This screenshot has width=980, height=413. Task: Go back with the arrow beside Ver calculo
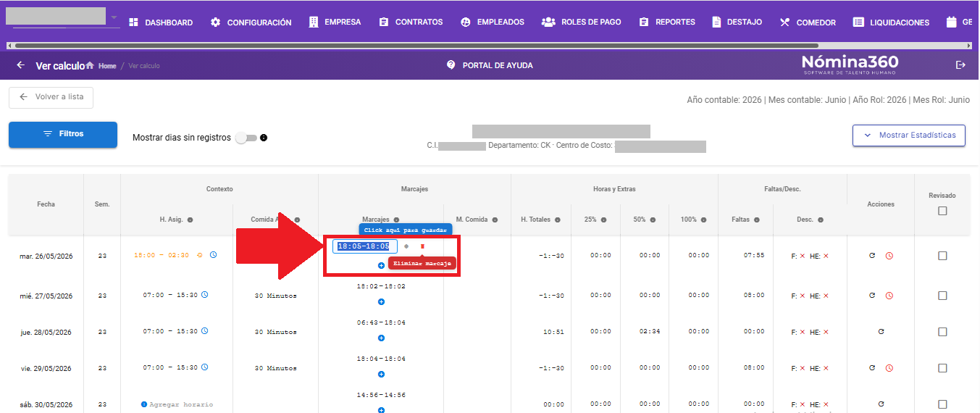pyautogui.click(x=20, y=65)
